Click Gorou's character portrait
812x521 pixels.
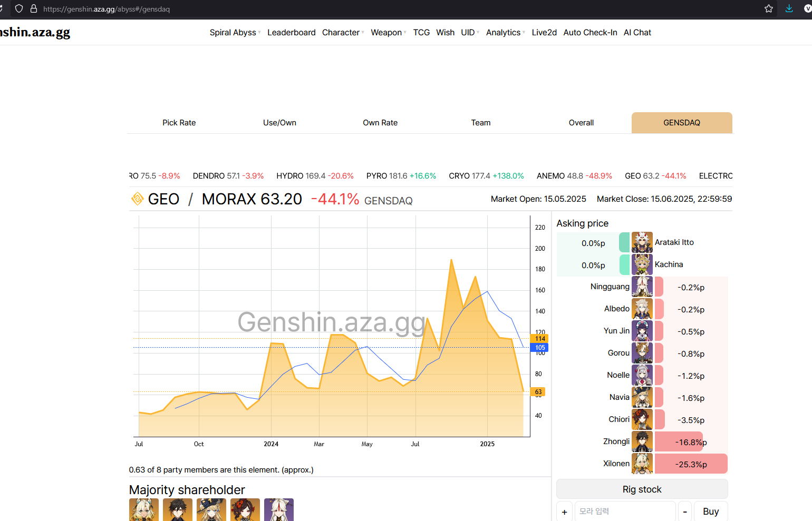click(x=642, y=353)
